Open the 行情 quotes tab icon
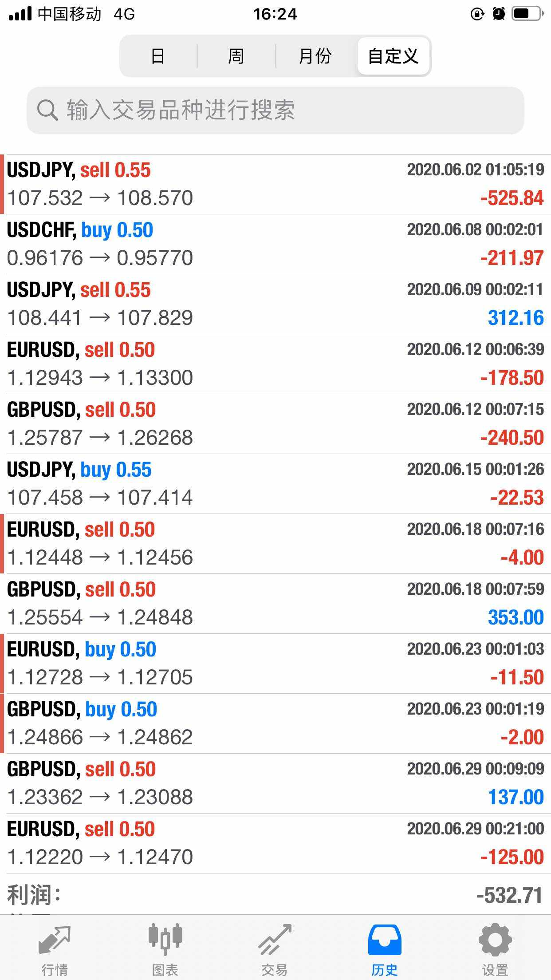Image resolution: width=551 pixels, height=980 pixels. (55, 940)
